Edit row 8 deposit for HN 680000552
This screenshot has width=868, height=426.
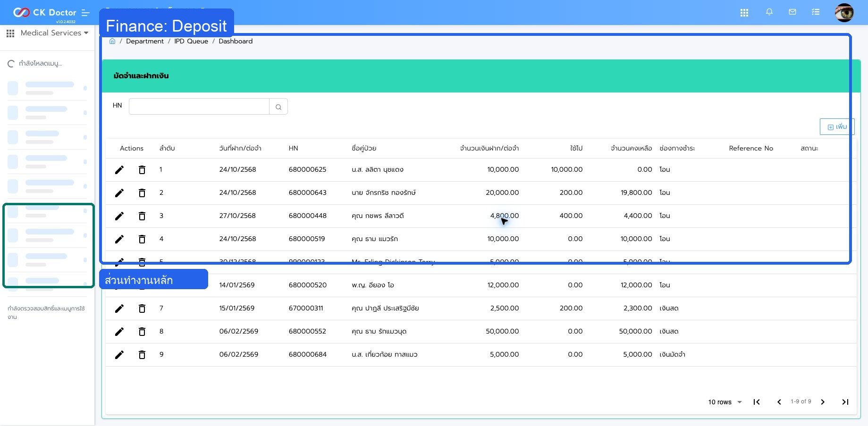[119, 332]
